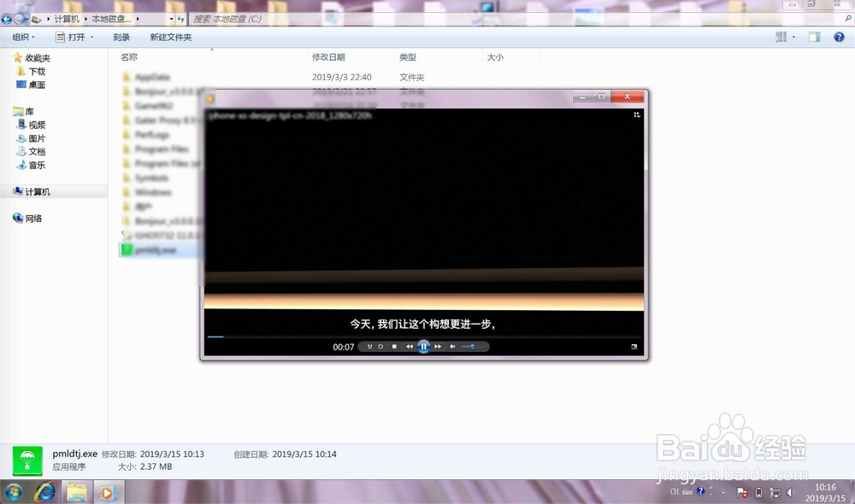This screenshot has height=504, width=855.
Task: Open the File Explorer taskbar button
Action: click(76, 493)
